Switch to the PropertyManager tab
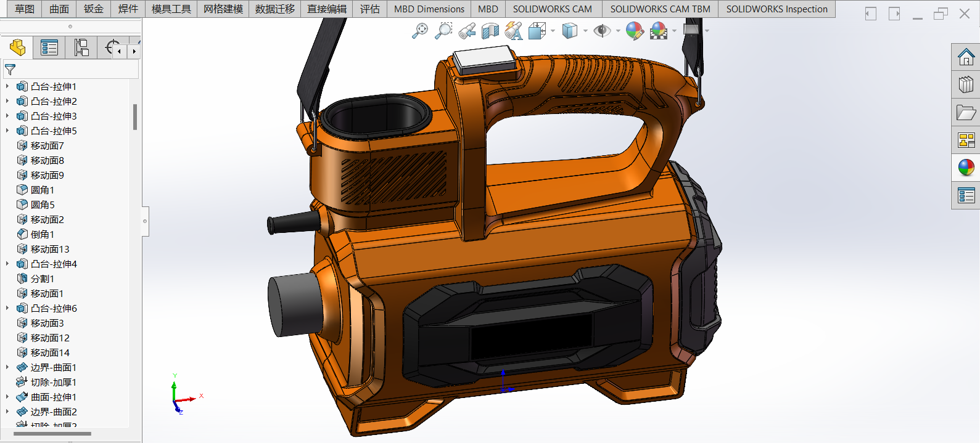This screenshot has width=980, height=443. point(49,47)
